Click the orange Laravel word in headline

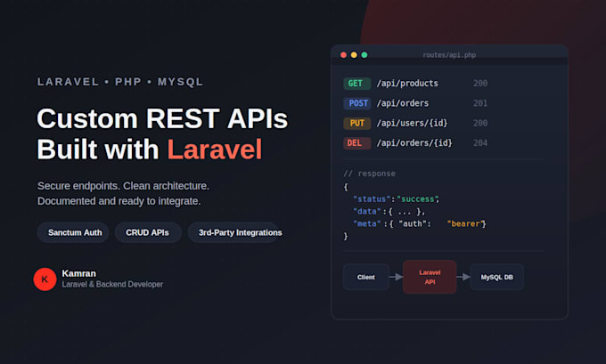click(215, 150)
